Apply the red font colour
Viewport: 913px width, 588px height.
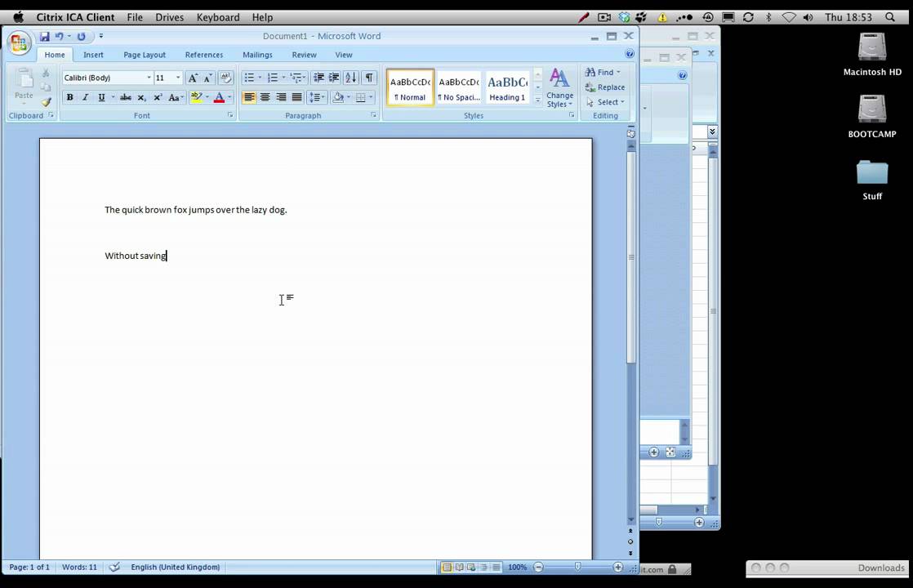point(220,97)
